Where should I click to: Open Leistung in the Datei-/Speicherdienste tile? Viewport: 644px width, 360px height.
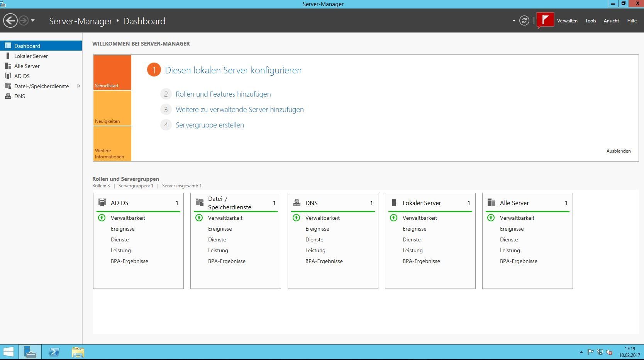pyautogui.click(x=218, y=250)
